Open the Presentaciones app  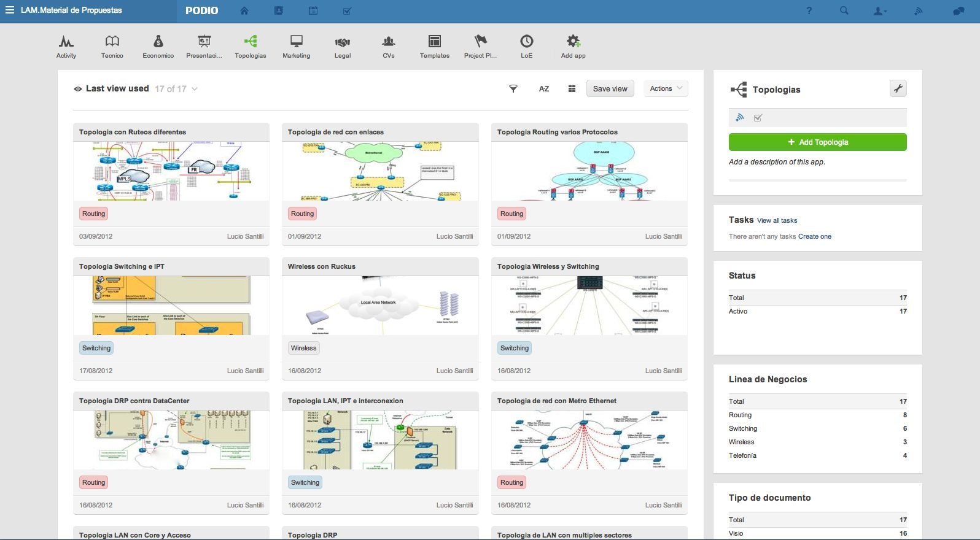click(x=204, y=47)
